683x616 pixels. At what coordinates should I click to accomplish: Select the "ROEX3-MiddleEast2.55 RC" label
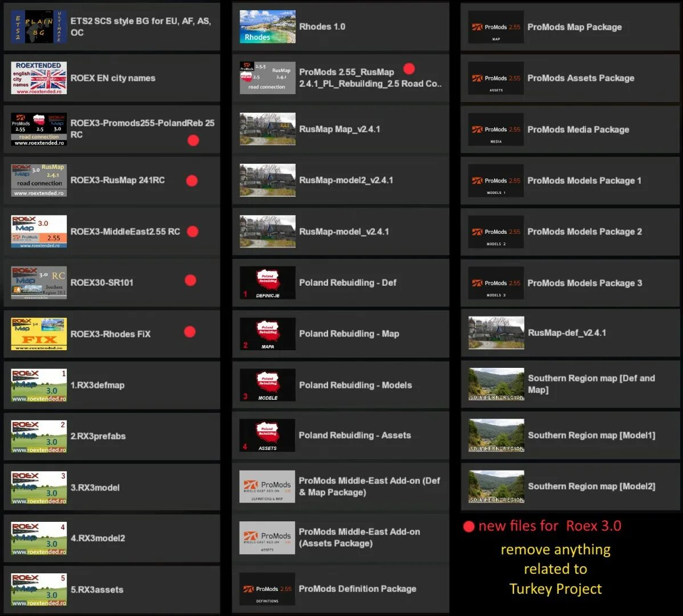(125, 232)
